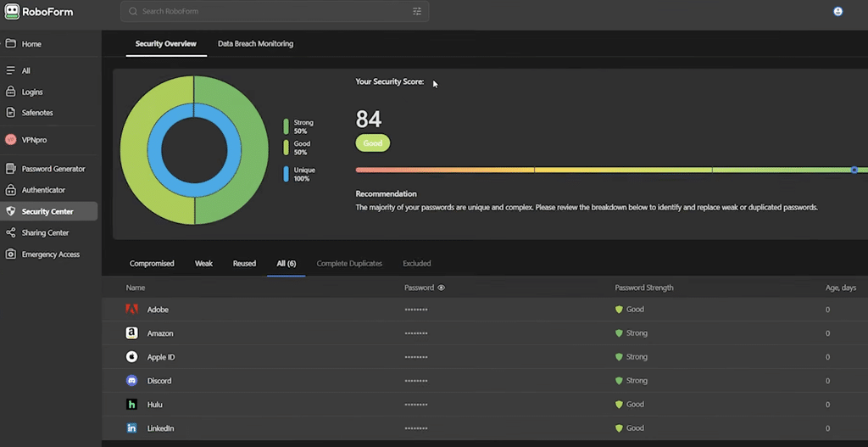868x447 pixels.
Task: Open the Complete Duplicates tab
Action: (x=349, y=264)
